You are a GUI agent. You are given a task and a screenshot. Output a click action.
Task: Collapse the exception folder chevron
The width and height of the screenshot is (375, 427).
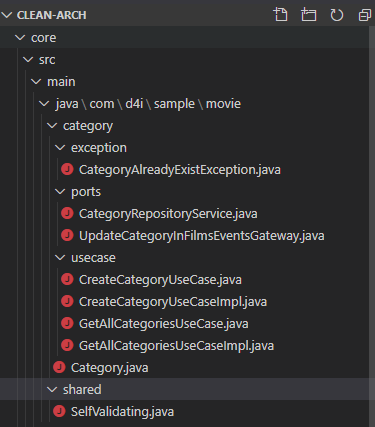(60, 148)
